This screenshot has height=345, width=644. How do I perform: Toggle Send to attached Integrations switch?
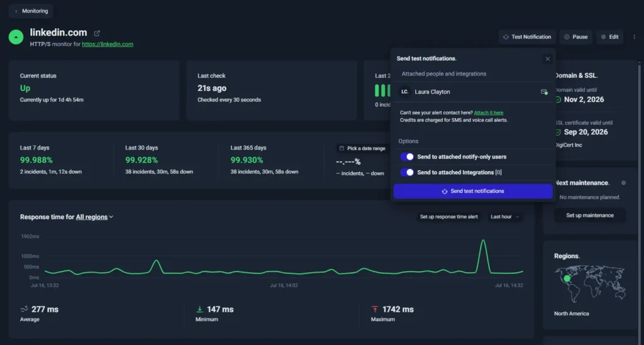click(407, 172)
